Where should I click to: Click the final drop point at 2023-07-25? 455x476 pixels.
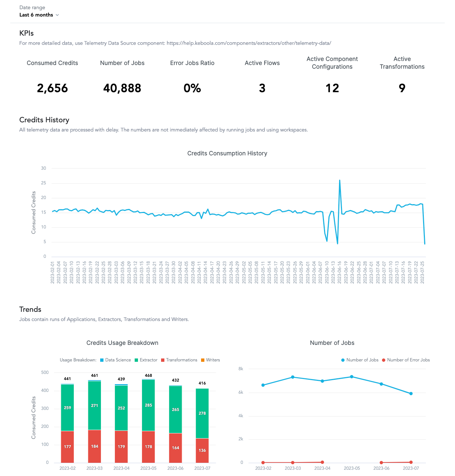pyautogui.click(x=425, y=244)
